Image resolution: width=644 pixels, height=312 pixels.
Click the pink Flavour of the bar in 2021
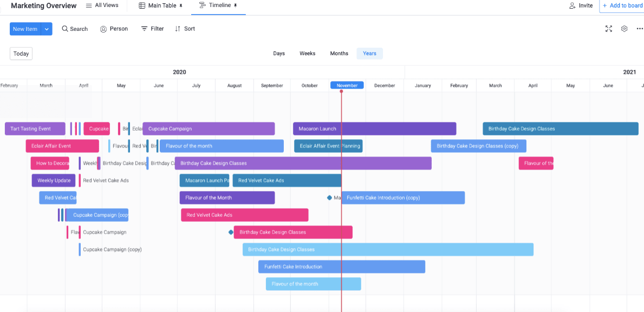(x=536, y=163)
